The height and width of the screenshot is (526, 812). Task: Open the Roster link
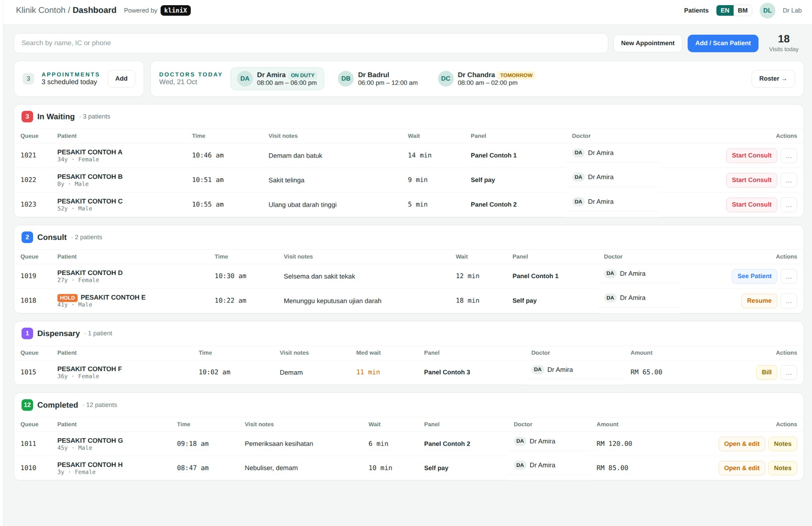[773, 79]
